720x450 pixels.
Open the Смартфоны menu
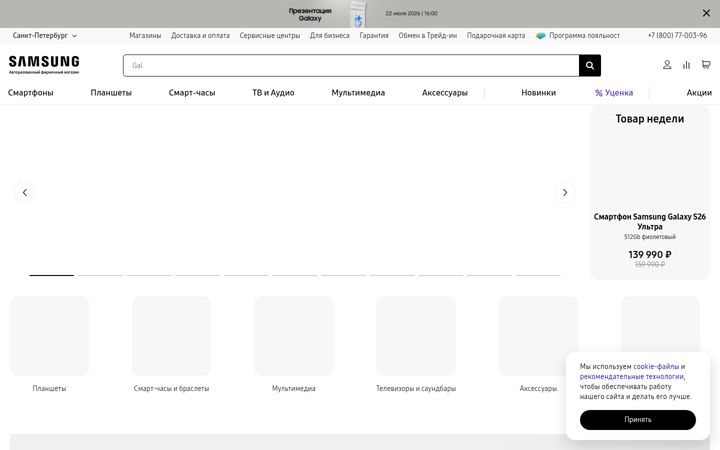pos(30,93)
